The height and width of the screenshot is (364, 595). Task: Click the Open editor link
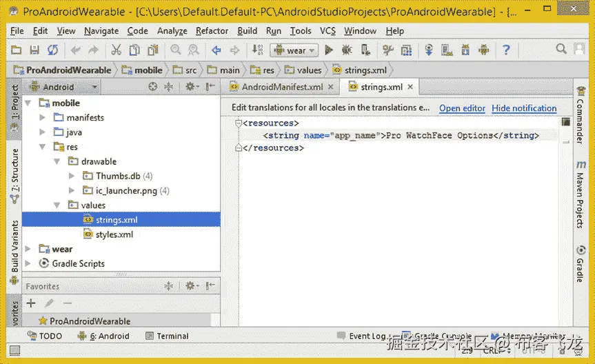pos(462,108)
